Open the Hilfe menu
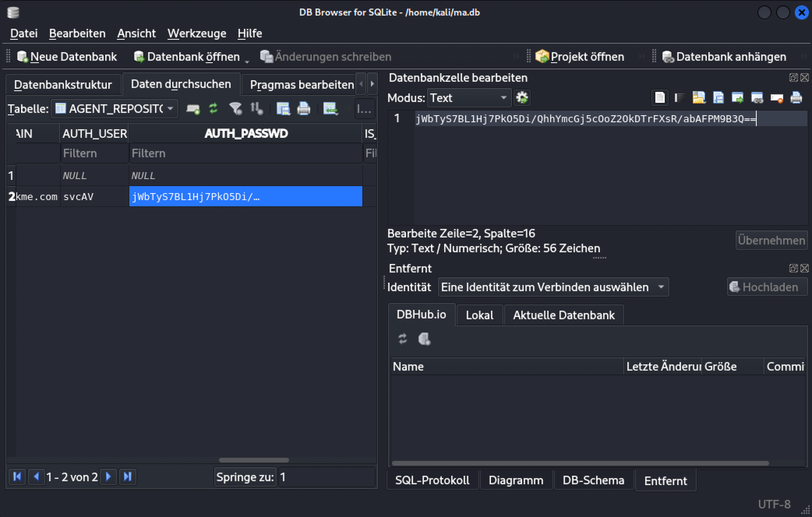This screenshot has height=517, width=812. point(250,33)
